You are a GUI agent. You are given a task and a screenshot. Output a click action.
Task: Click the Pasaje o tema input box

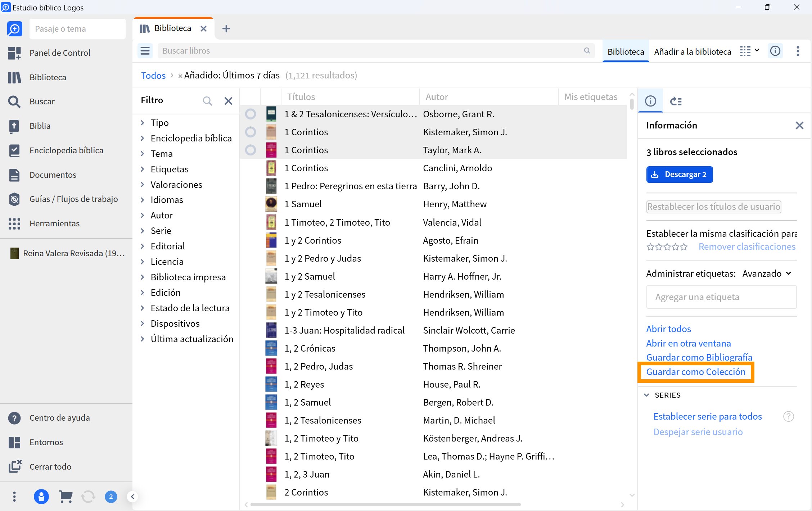pyautogui.click(x=77, y=29)
